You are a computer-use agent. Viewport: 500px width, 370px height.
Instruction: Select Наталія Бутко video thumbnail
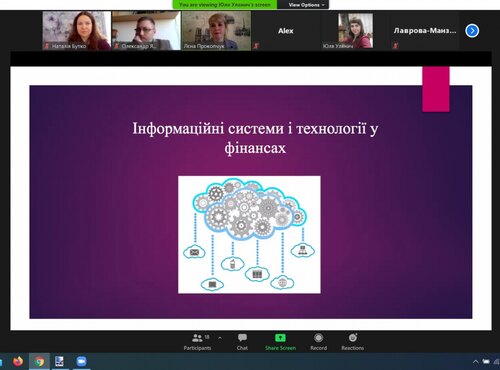[x=77, y=31]
